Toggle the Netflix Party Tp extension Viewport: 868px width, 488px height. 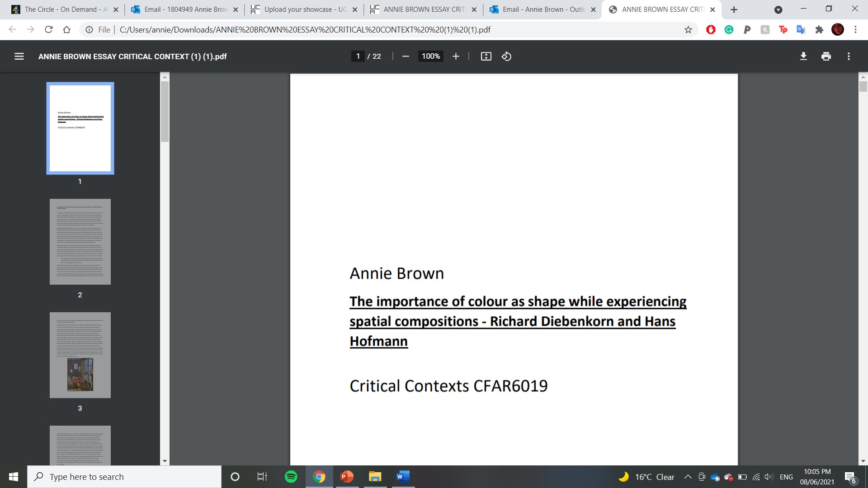point(783,29)
